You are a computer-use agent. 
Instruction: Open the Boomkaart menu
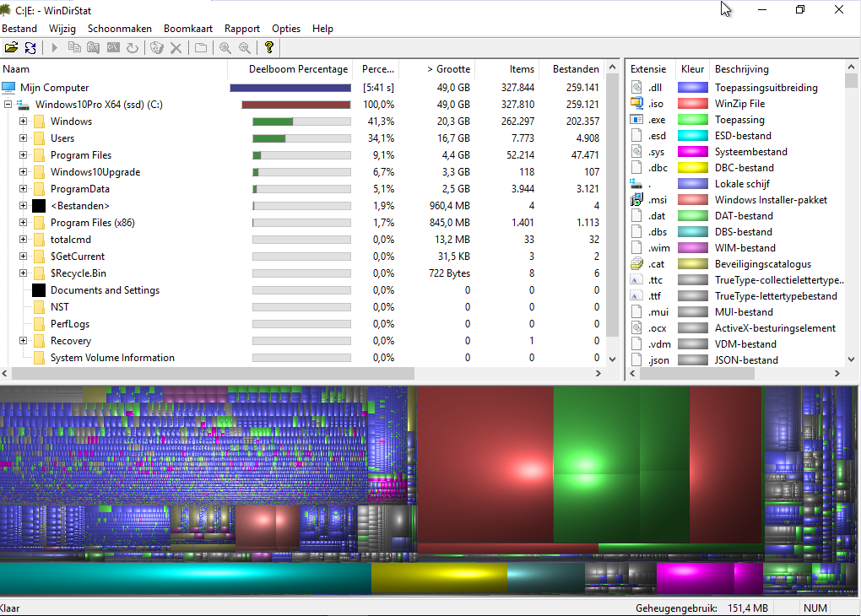[188, 29]
